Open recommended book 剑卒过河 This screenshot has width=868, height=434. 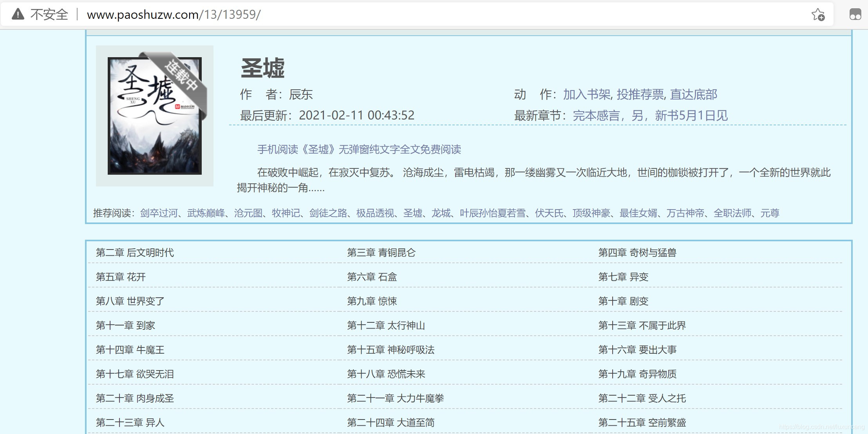[x=159, y=213]
